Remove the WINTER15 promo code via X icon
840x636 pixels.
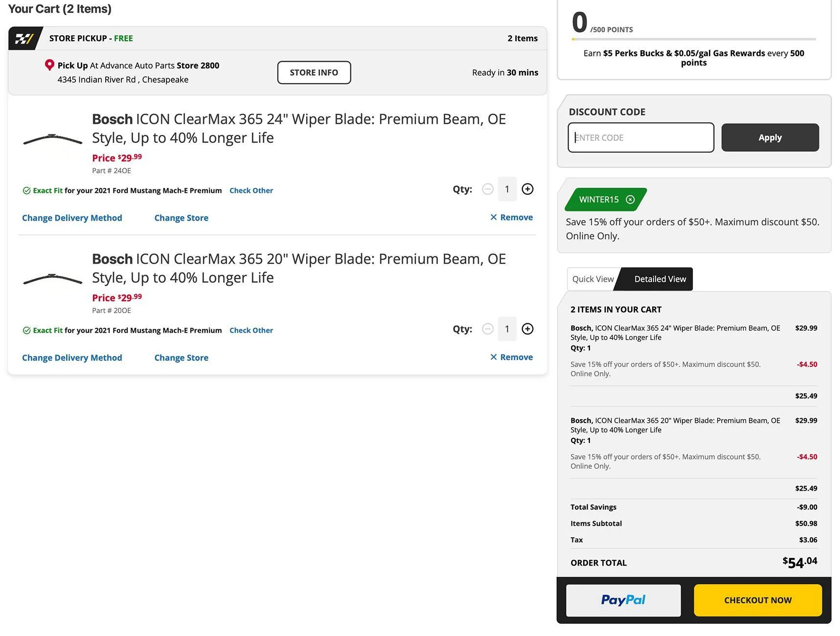coord(630,199)
